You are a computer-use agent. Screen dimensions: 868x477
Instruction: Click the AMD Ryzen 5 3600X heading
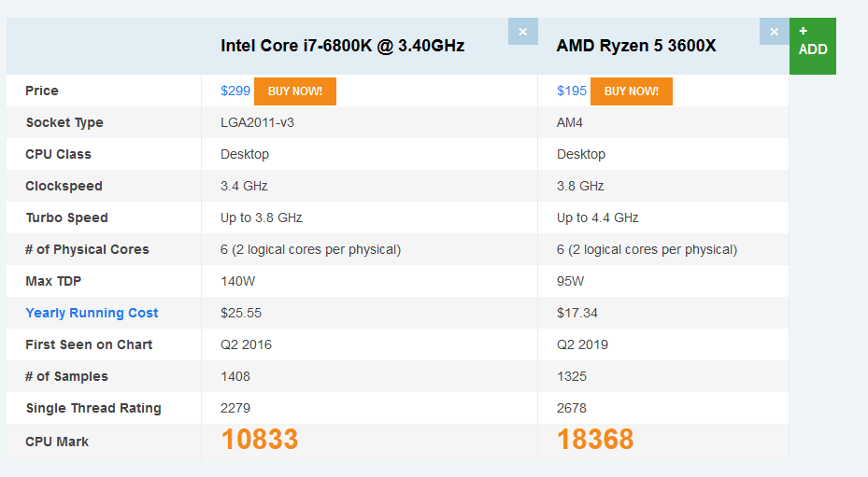coord(636,45)
